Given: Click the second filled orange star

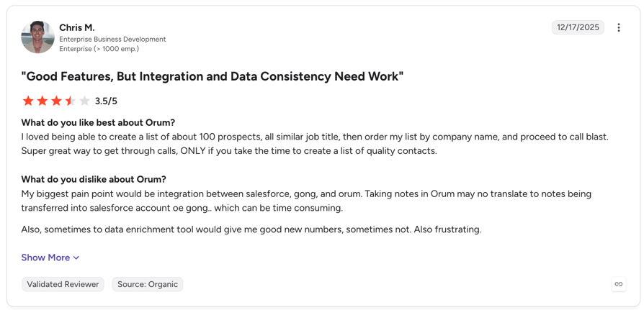Looking at the screenshot, I should (43, 101).
